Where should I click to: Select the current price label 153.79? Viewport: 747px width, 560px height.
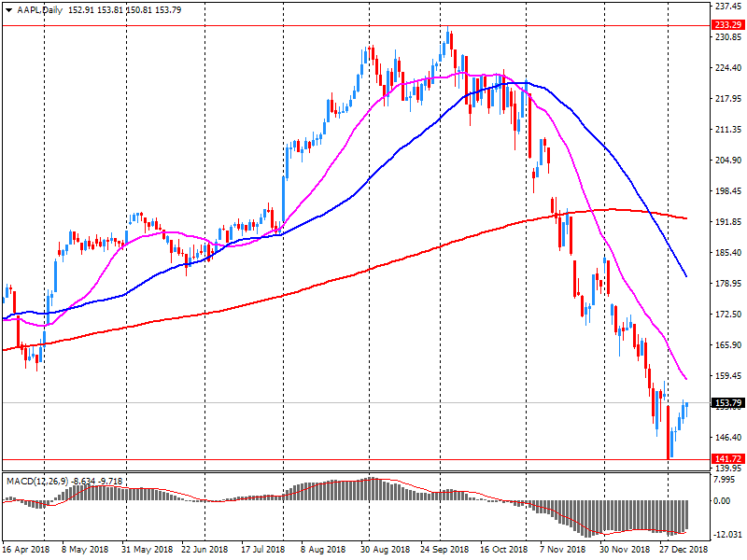[728, 403]
